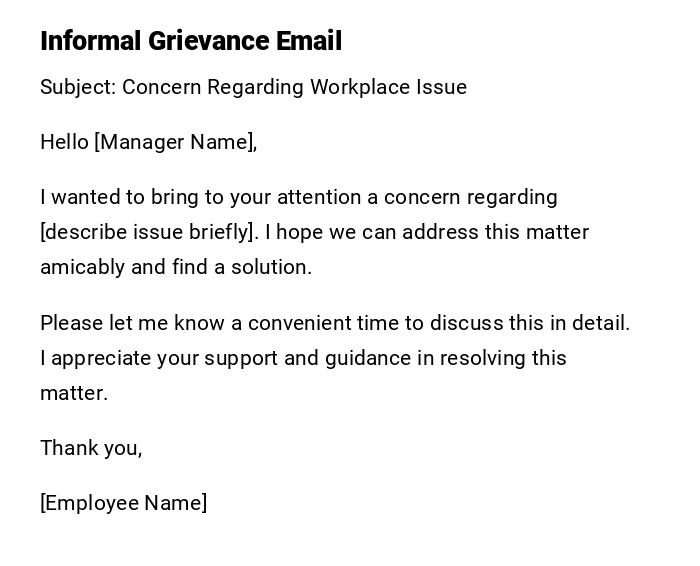Click the "Thank you," closing line
700x566 pixels.
(x=91, y=448)
